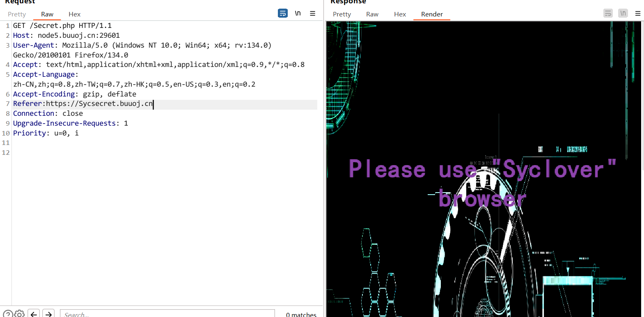Toggle word wrap icon in Request panel

click(283, 14)
